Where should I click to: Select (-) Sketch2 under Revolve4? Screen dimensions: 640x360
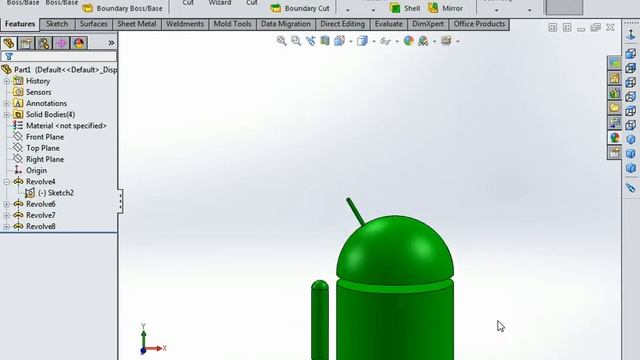[x=49, y=193]
